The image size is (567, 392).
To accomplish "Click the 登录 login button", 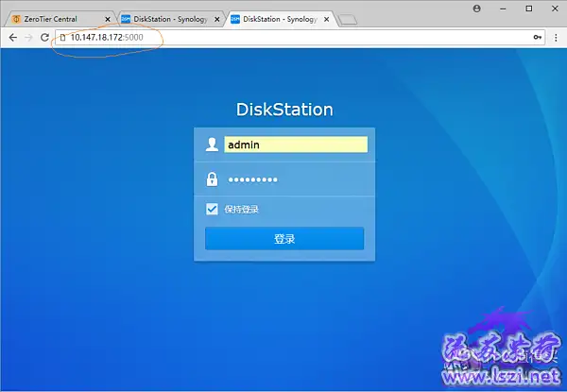I will (284, 238).
